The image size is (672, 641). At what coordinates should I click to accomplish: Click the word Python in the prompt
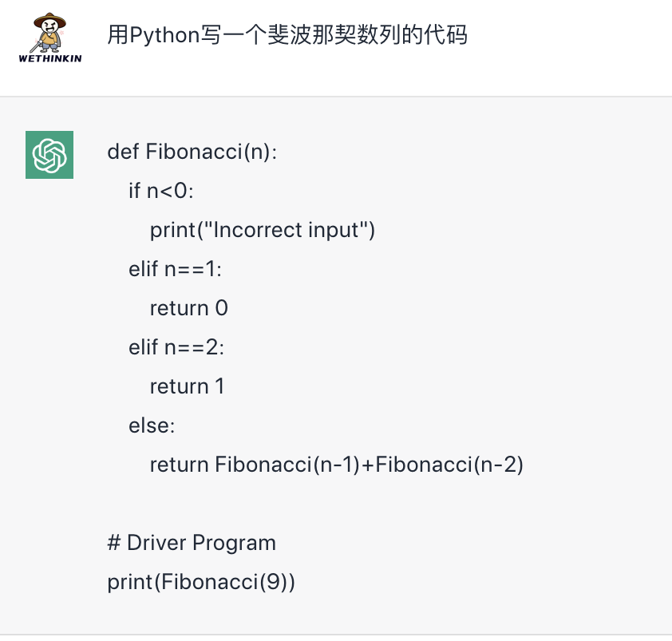pos(164,35)
